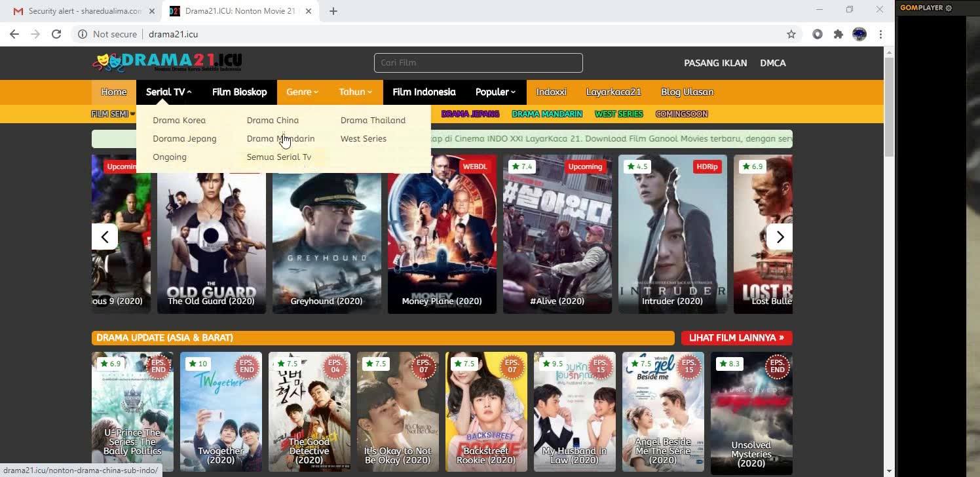Select Drama Korea from the Serial TV menu
This screenshot has height=477, width=980.
(x=179, y=120)
